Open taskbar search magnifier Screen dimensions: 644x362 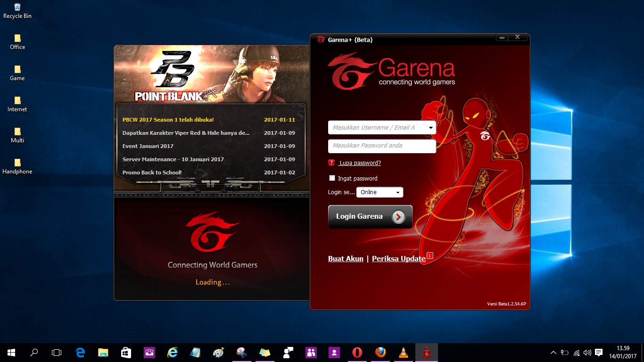34,352
